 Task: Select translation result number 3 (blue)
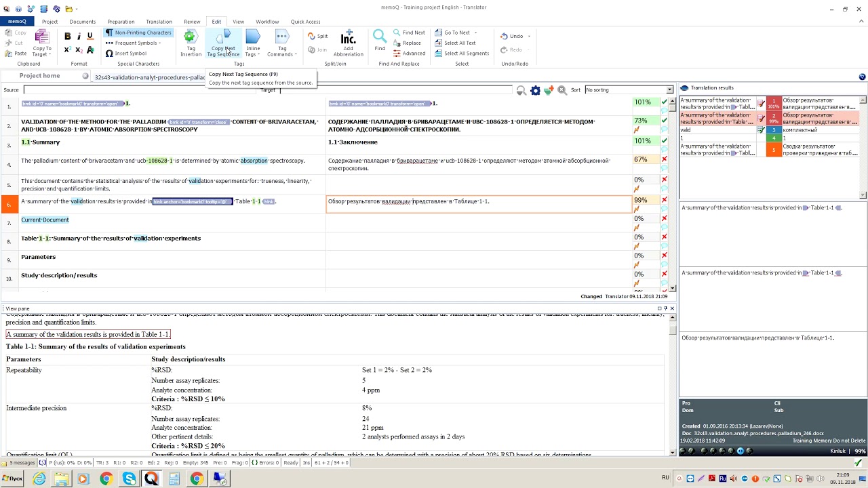tap(774, 130)
